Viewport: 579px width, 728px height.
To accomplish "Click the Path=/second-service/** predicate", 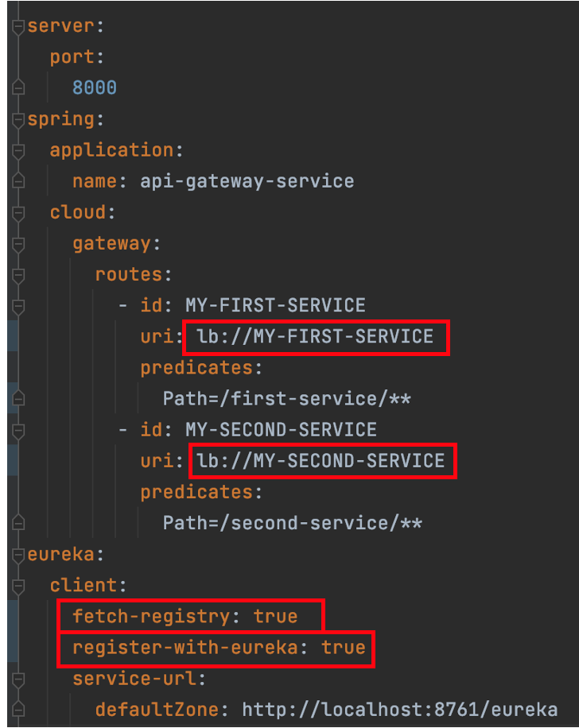I will coord(292,523).
